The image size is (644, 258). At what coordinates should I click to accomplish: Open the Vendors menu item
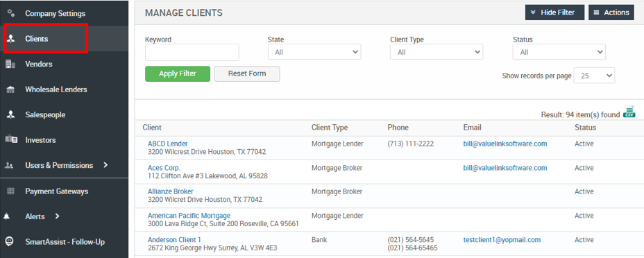click(x=39, y=64)
